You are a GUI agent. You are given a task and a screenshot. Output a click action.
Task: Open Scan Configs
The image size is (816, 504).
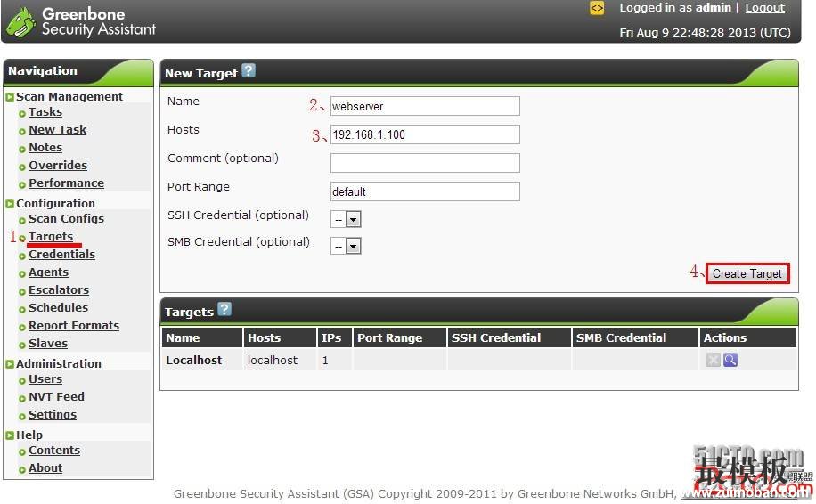66,218
